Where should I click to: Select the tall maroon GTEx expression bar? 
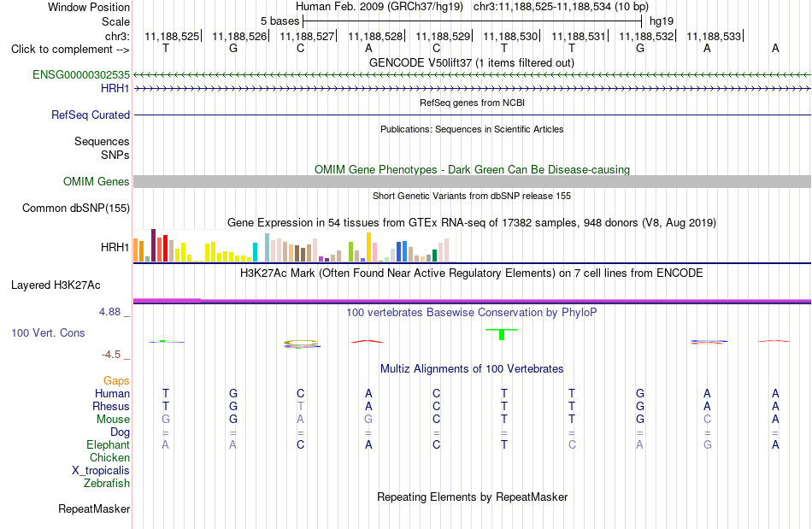point(153,245)
